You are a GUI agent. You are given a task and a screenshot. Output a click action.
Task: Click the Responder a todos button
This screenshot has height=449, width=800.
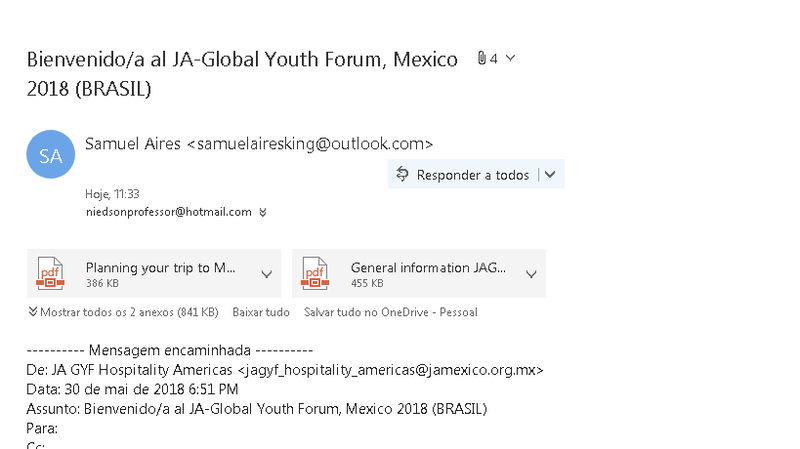476,174
